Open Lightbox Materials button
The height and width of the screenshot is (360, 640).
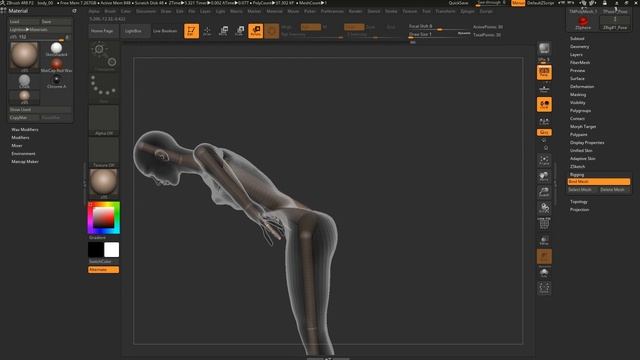pos(40,30)
